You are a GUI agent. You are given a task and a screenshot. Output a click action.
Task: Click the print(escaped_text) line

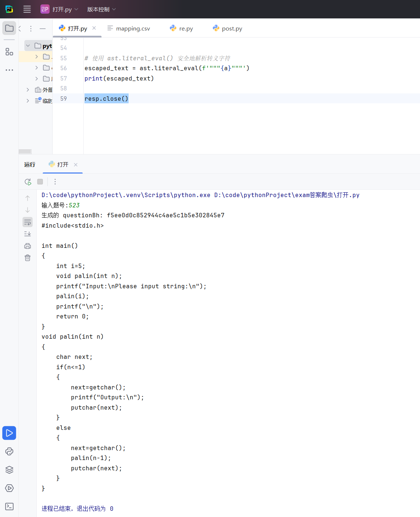119,78
